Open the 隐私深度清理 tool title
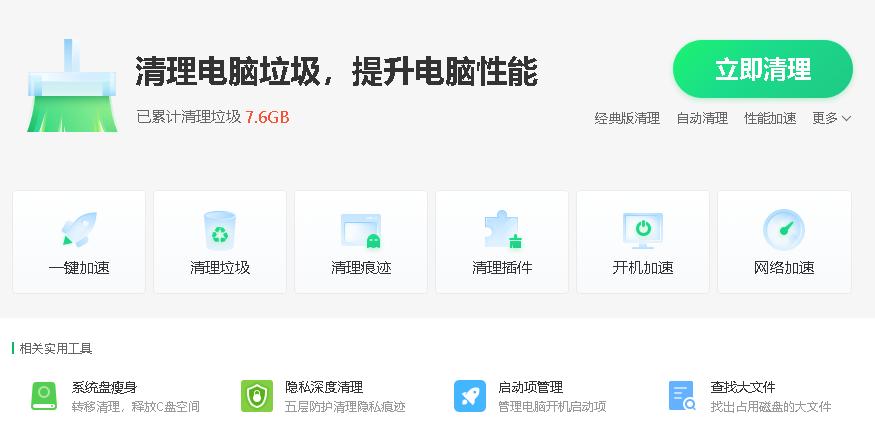This screenshot has height=436, width=875. pyautogui.click(x=324, y=387)
